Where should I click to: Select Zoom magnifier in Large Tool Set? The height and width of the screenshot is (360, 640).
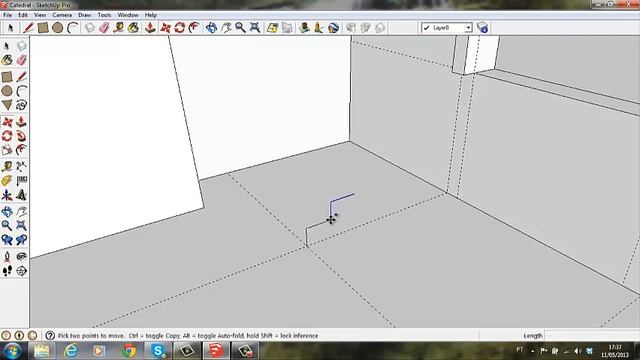tap(7, 225)
